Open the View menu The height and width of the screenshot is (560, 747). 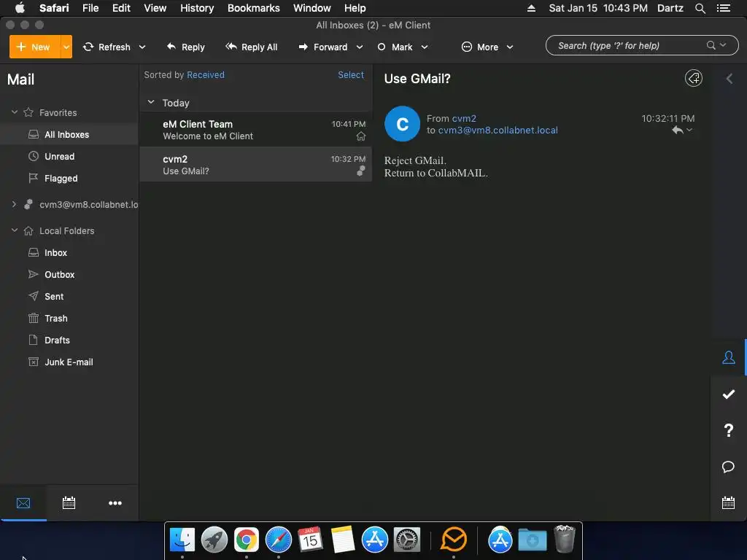coord(155,8)
